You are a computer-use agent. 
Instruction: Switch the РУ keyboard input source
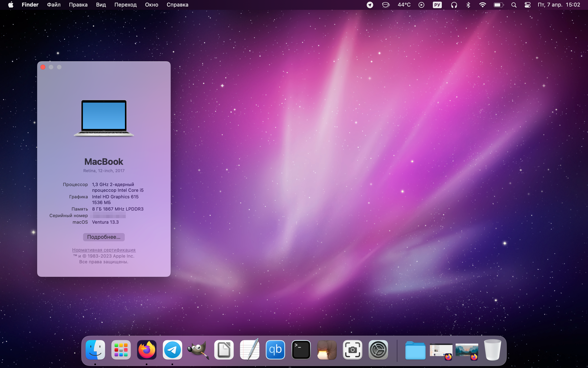(437, 5)
